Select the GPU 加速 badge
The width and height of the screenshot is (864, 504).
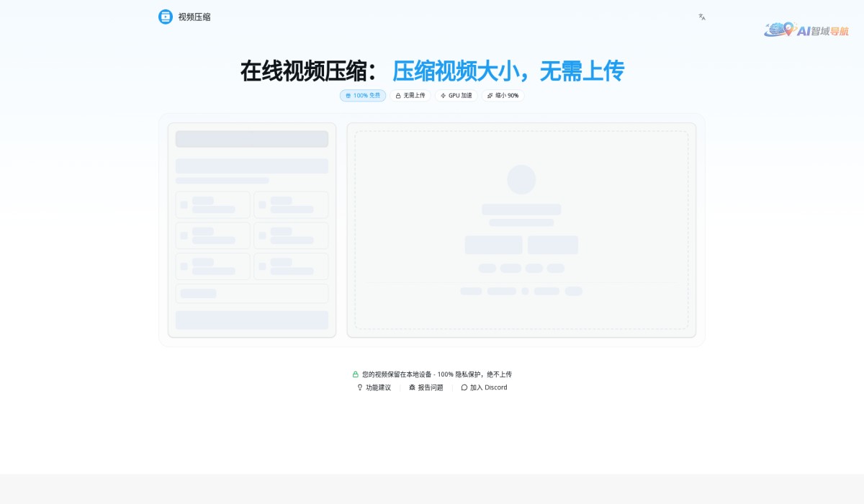(455, 95)
